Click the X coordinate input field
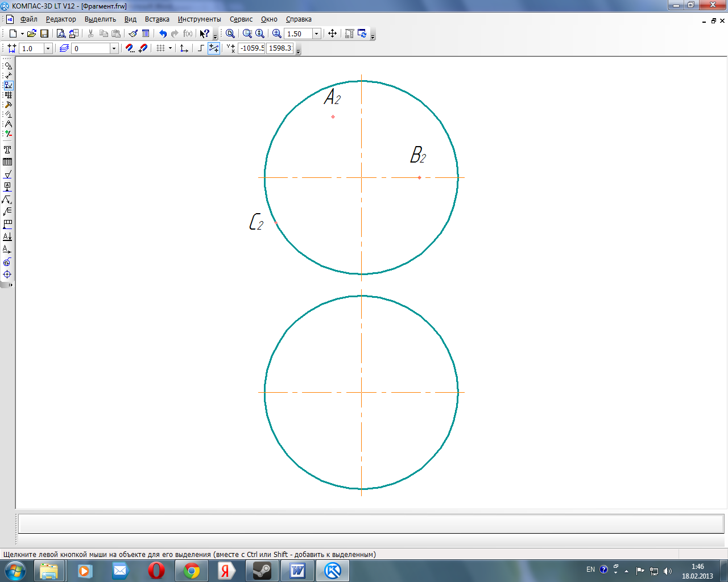 pyautogui.click(x=251, y=48)
